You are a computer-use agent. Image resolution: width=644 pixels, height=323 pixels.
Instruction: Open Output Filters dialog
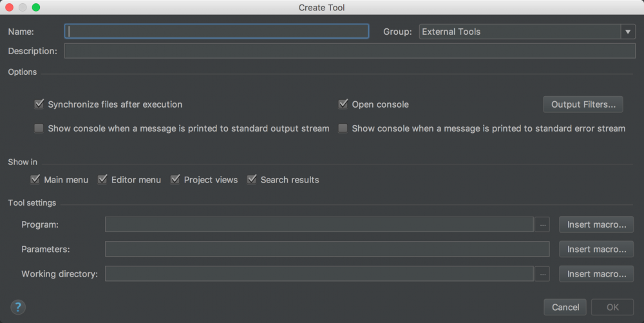[583, 104]
